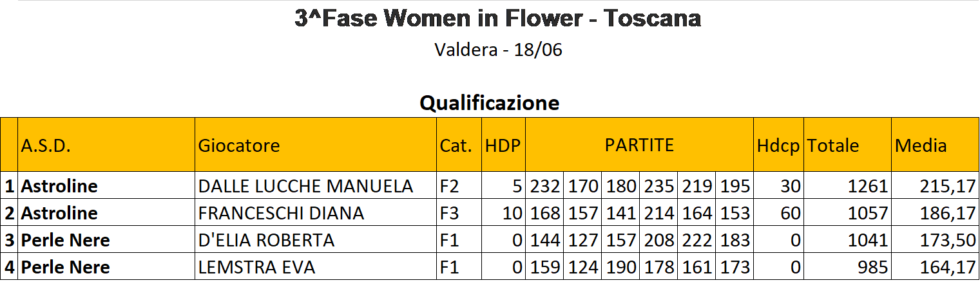Click the Cat. column header
Screen dimensions: 980x305
click(x=459, y=145)
